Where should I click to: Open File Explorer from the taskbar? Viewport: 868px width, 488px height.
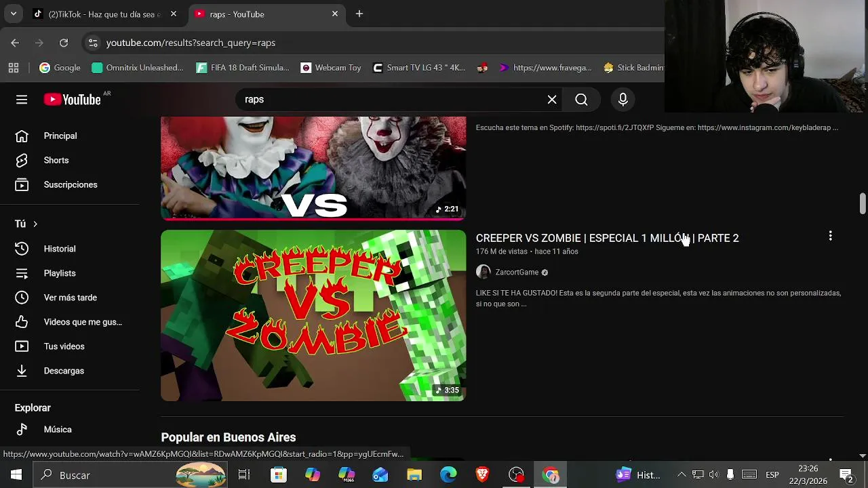click(x=414, y=474)
